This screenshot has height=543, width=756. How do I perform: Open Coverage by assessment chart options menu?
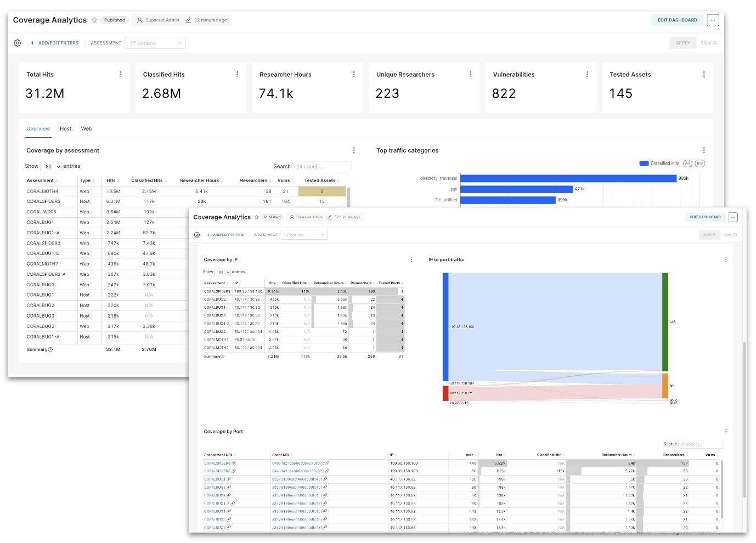click(354, 150)
